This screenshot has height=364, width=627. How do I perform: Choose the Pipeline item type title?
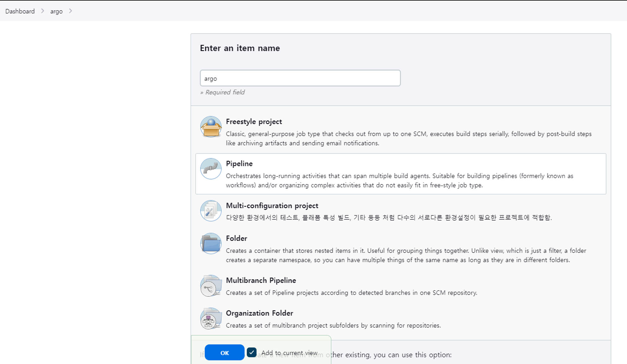pos(239,164)
